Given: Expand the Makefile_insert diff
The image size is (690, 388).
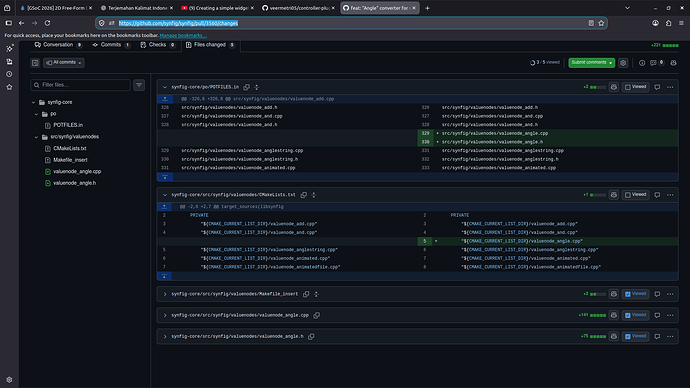Looking at the screenshot, I should coord(165,294).
